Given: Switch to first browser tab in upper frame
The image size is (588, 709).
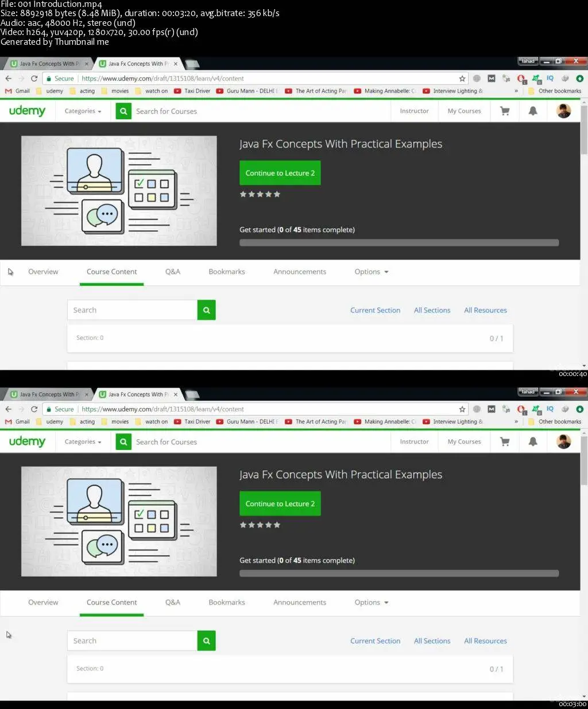Looking at the screenshot, I should pyautogui.click(x=48, y=64).
